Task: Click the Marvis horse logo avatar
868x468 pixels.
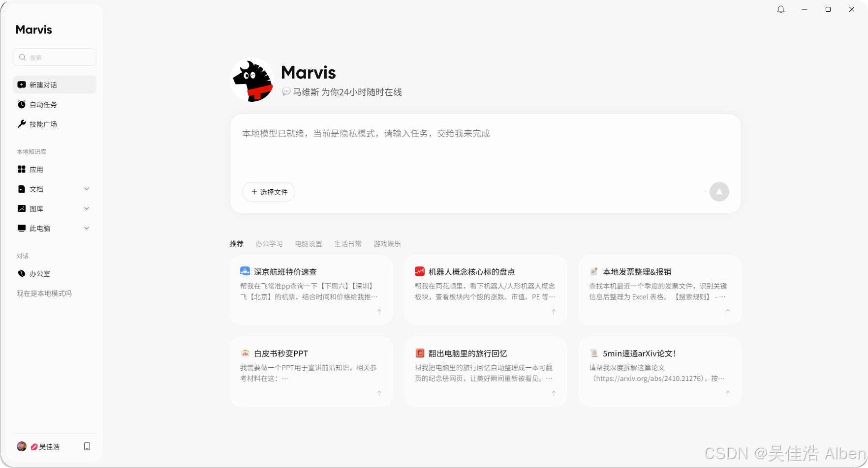Action: point(252,80)
